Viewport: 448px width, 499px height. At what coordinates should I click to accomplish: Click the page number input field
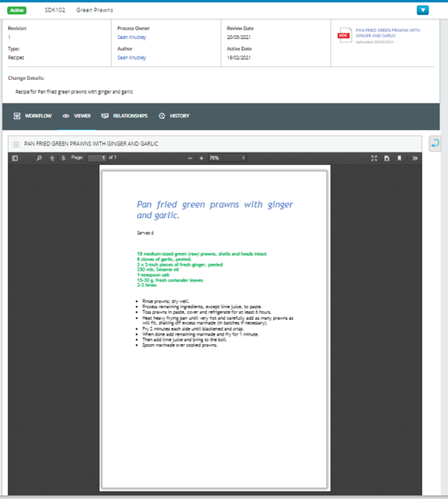97,158
